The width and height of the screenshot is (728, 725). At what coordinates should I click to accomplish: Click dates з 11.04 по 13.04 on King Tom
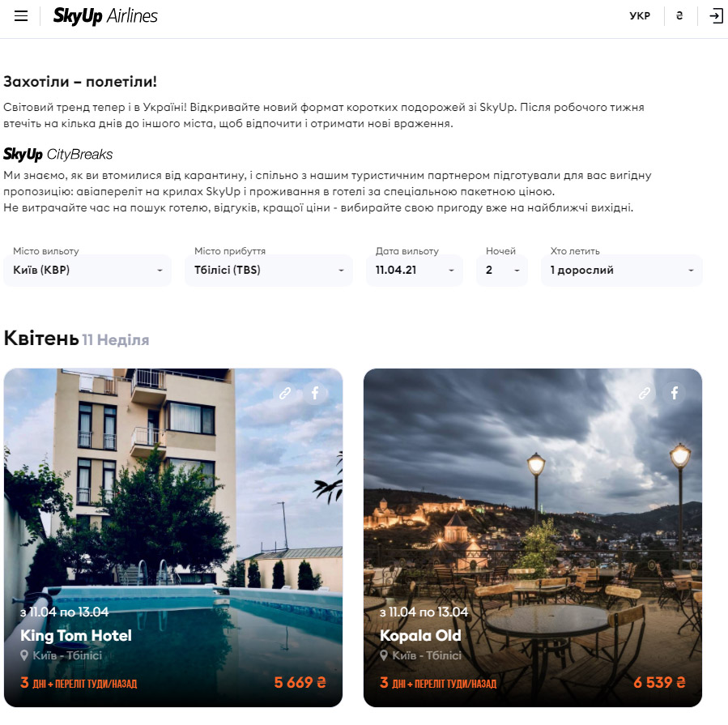point(65,612)
